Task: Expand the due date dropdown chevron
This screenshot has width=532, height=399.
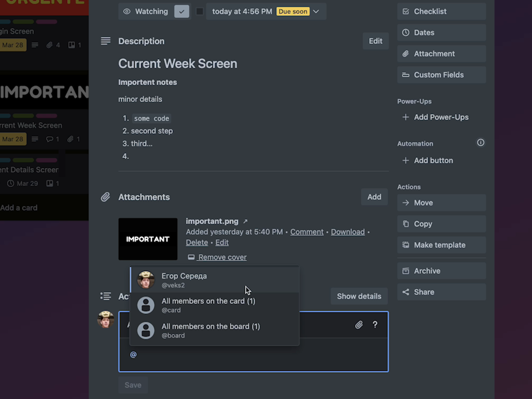Action: click(x=316, y=11)
